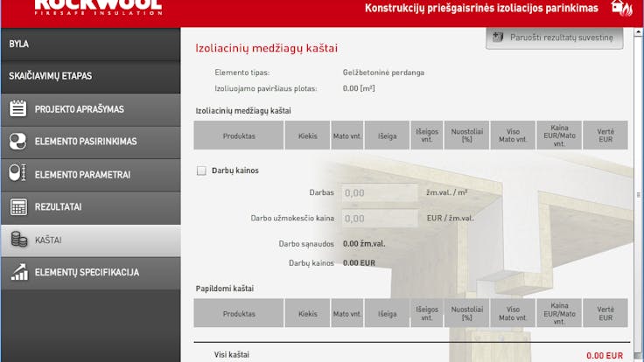
Task: Click Produktas header in insulation materials table
Action: click(x=239, y=136)
